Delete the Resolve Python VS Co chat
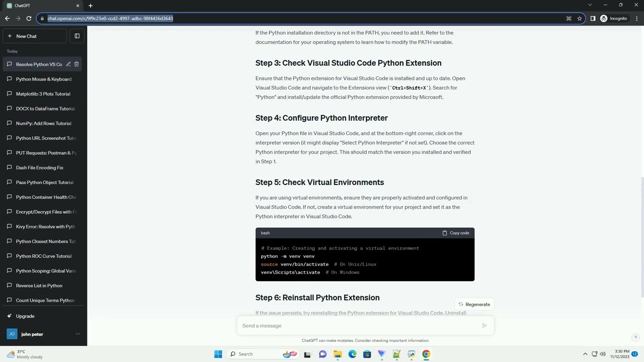 click(76, 64)
